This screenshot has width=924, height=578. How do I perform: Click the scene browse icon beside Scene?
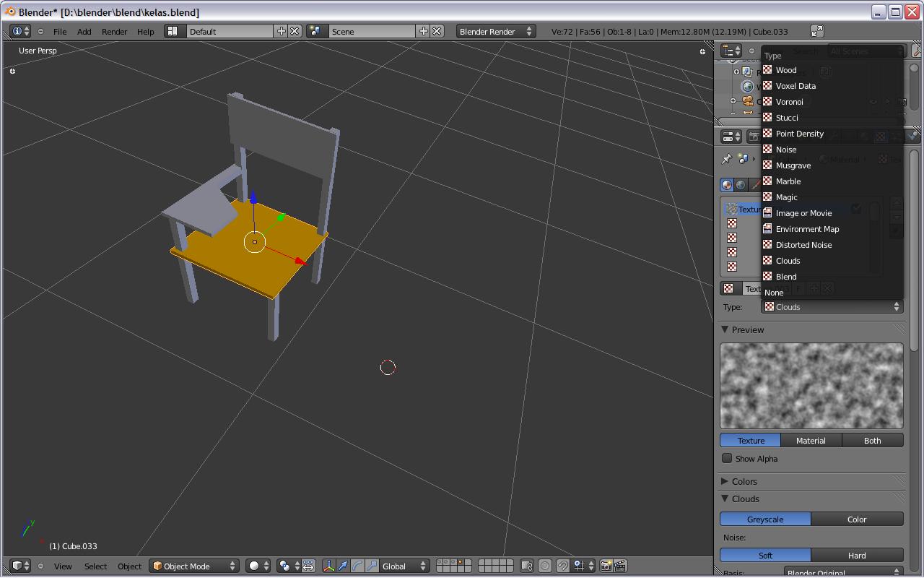click(x=315, y=31)
